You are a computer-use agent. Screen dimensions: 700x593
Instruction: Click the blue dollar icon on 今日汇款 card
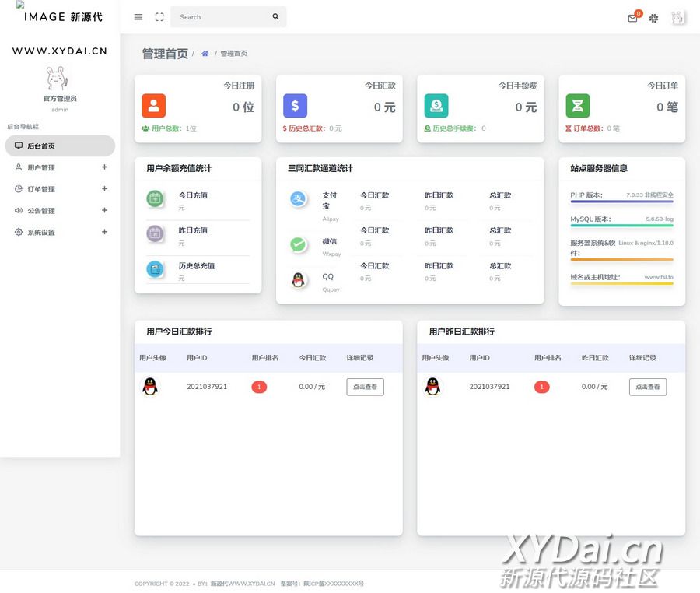[x=295, y=106]
